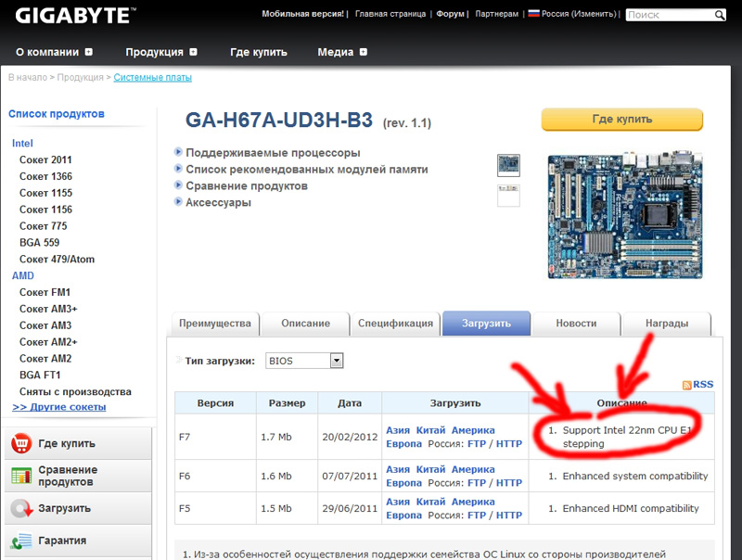The image size is (742, 560).
Task: Switch to the Преимущества tab
Action: (x=215, y=324)
